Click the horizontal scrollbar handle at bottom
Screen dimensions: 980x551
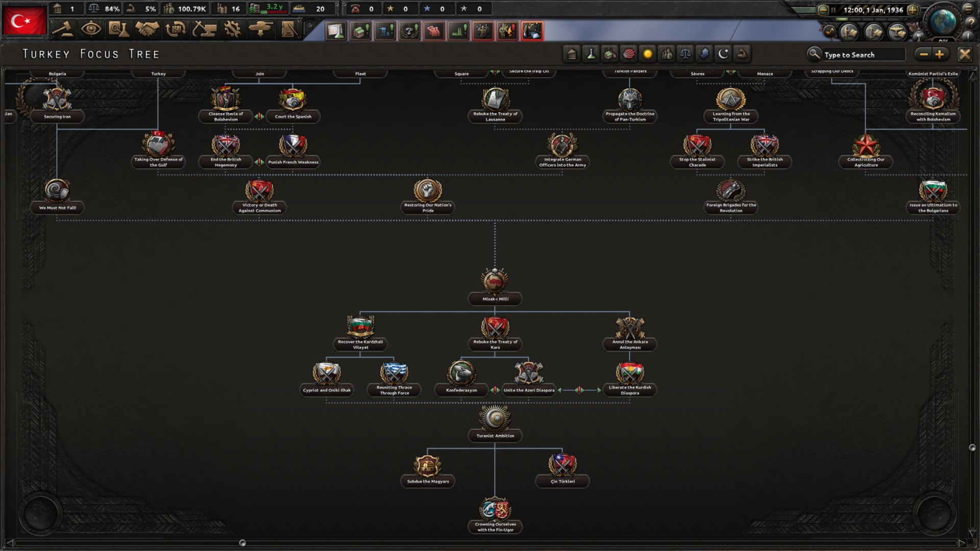(242, 543)
